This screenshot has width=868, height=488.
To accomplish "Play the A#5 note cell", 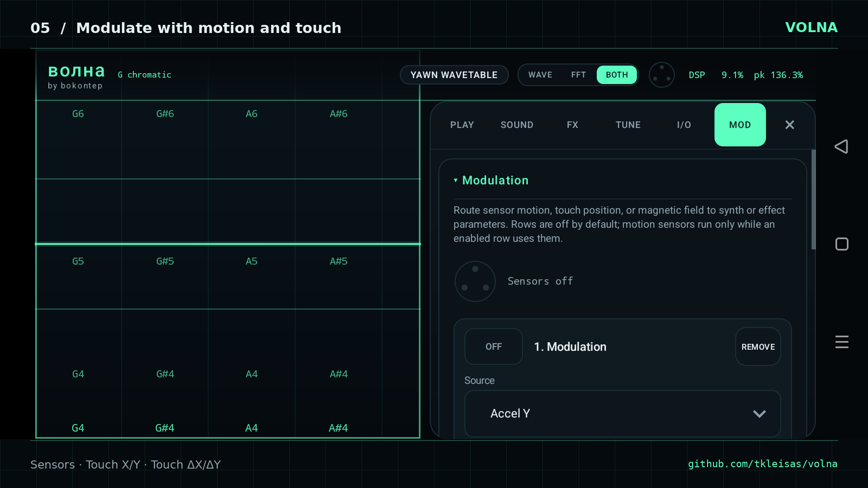I will (x=339, y=277).
